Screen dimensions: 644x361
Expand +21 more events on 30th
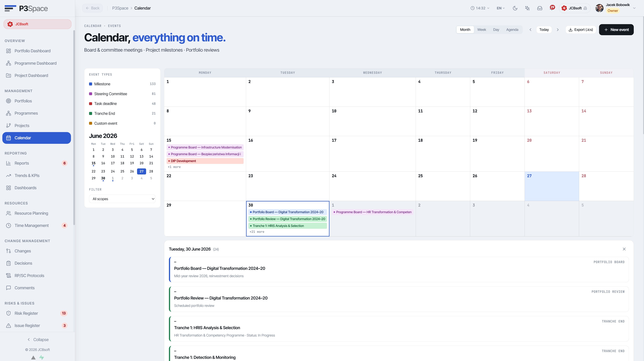click(x=257, y=232)
